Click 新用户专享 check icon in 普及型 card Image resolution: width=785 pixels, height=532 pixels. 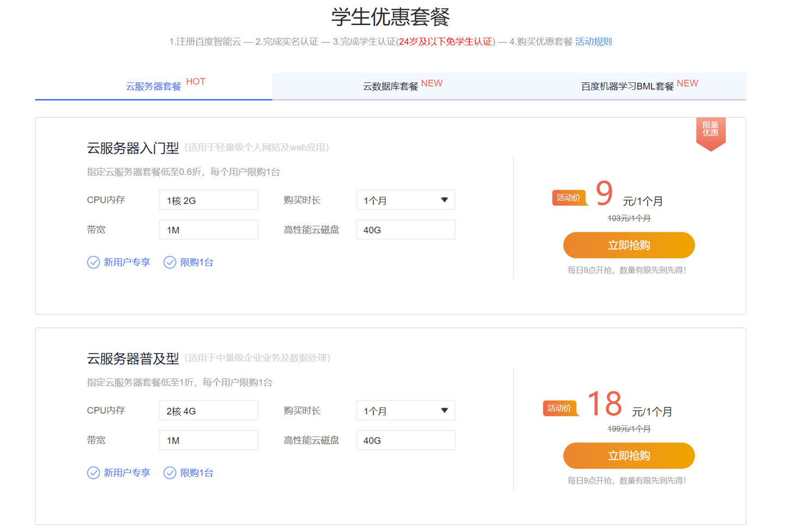click(x=93, y=473)
